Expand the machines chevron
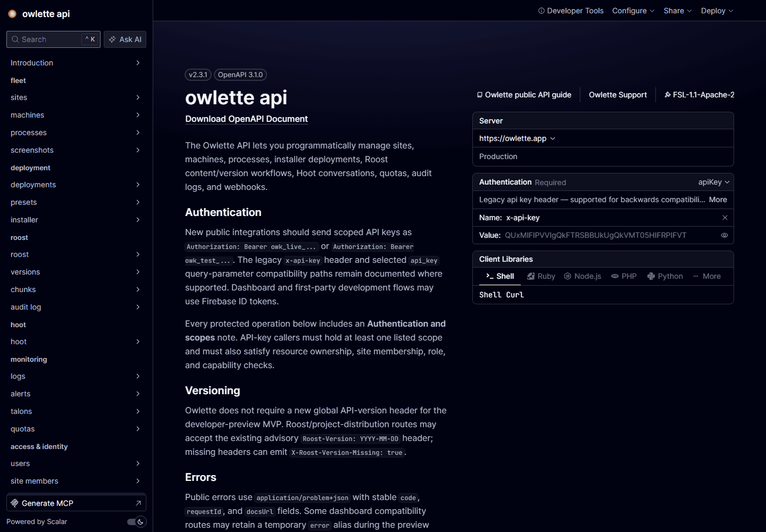Screen dimensions: 766x532 point(138,115)
